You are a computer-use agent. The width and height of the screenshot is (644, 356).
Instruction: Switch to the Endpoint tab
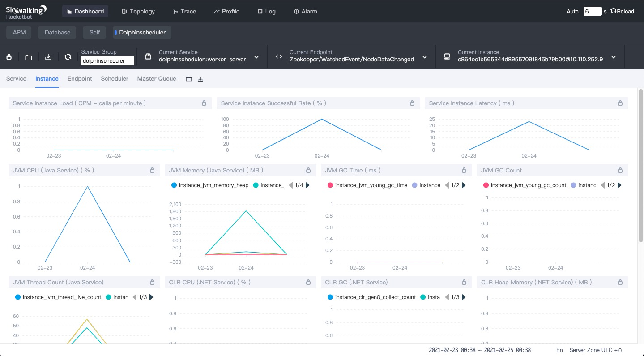[80, 78]
